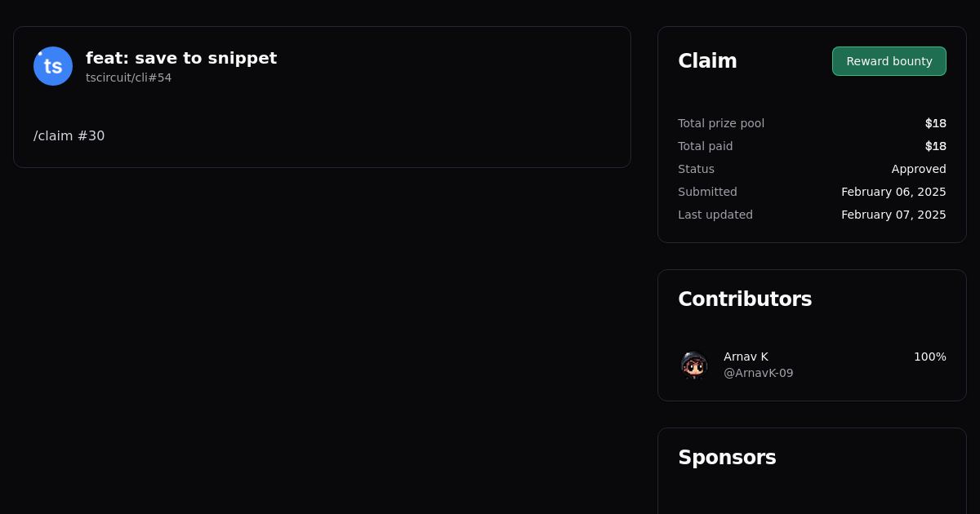Click the Claim panel heading
This screenshot has height=514, width=980.
(707, 61)
